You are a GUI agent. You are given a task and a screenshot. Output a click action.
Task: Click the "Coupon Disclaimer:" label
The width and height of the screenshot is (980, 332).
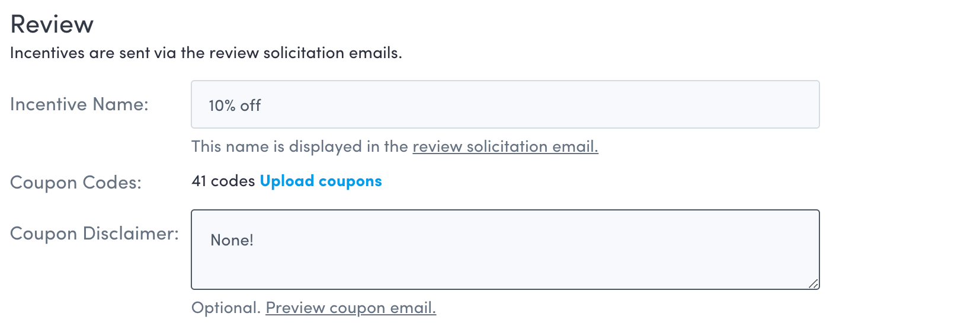pos(94,234)
